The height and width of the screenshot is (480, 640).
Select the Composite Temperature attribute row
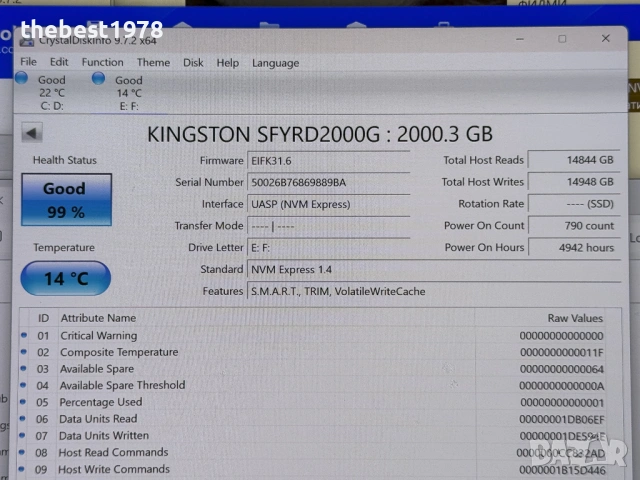313,352
